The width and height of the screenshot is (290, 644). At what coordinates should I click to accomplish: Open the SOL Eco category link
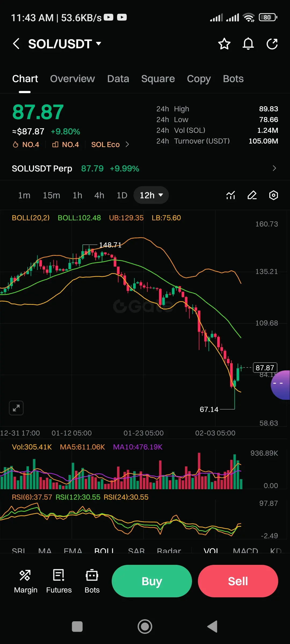[110, 145]
